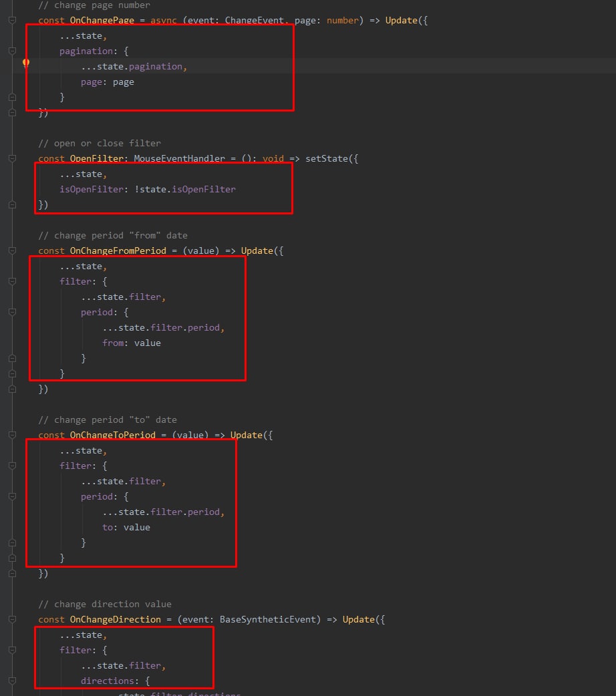Click the yellow lightbulb intention icon
Image resolution: width=616 pixels, height=696 pixels.
tap(26, 63)
